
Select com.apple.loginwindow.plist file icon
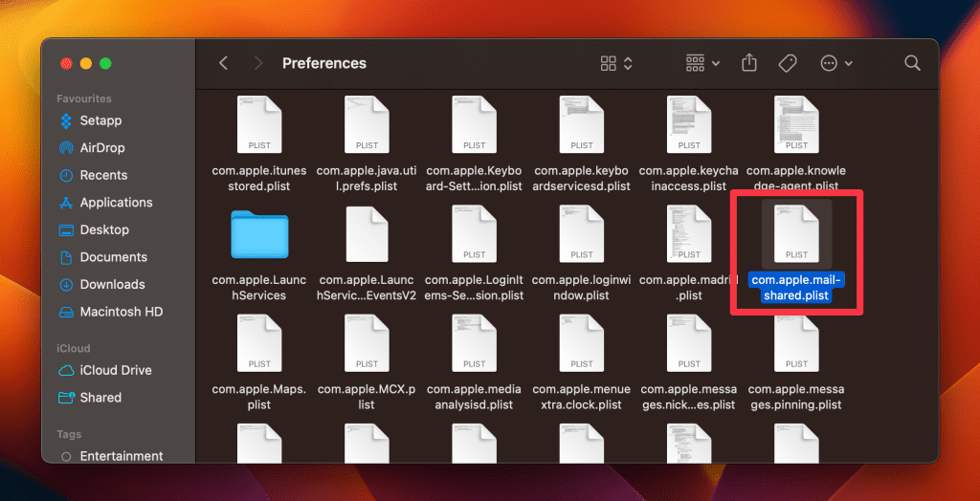click(582, 234)
